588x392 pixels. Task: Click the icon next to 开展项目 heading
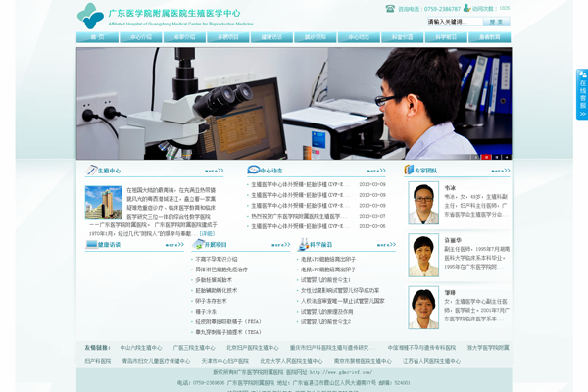tap(198, 245)
